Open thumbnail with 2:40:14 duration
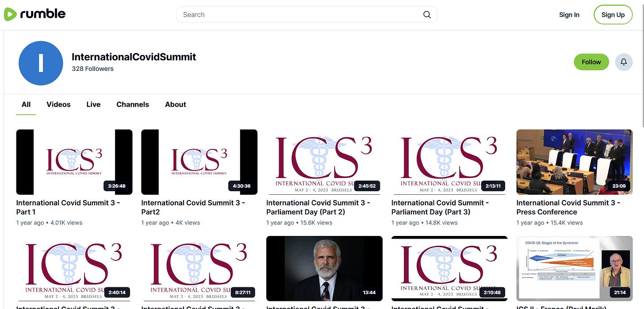 pyautogui.click(x=74, y=269)
